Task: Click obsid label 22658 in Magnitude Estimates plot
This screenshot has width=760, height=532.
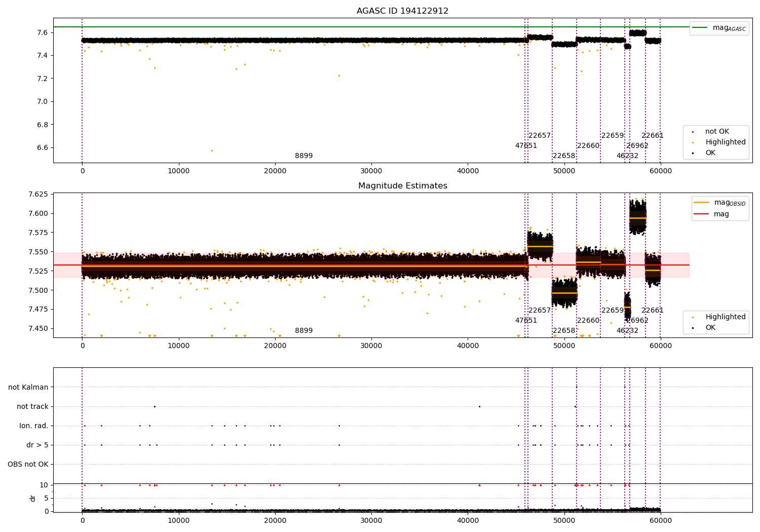Action: (x=564, y=331)
